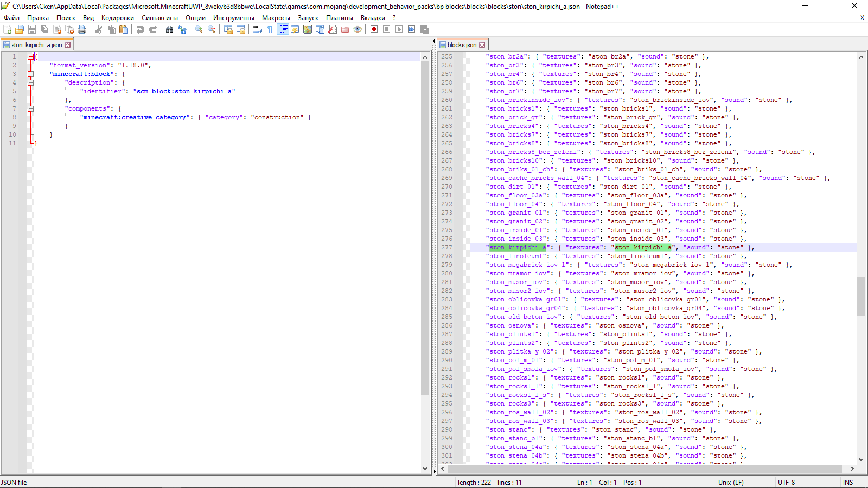The width and height of the screenshot is (868, 488).
Task: Click the Zoom In magnifier icon
Action: point(199,29)
